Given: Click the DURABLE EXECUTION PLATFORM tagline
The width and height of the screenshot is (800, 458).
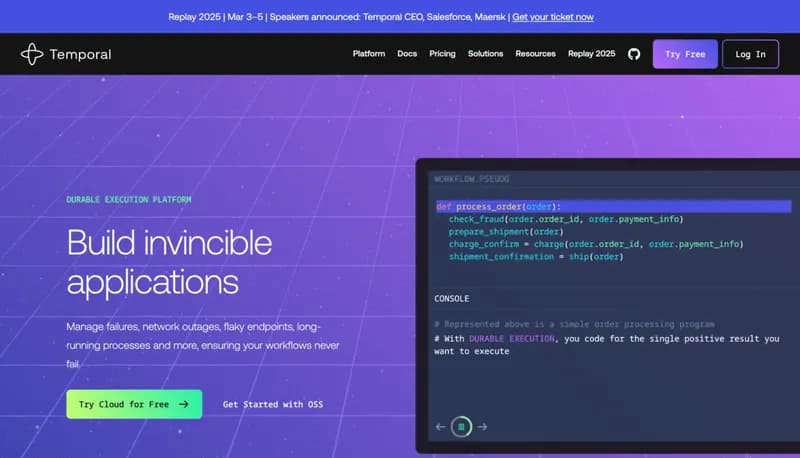Looking at the screenshot, I should 129,199.
